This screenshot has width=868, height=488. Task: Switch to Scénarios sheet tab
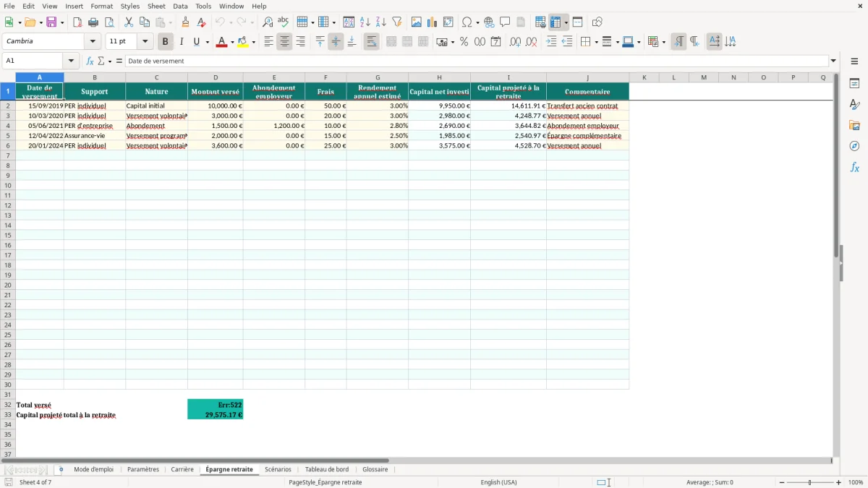pos(278,469)
